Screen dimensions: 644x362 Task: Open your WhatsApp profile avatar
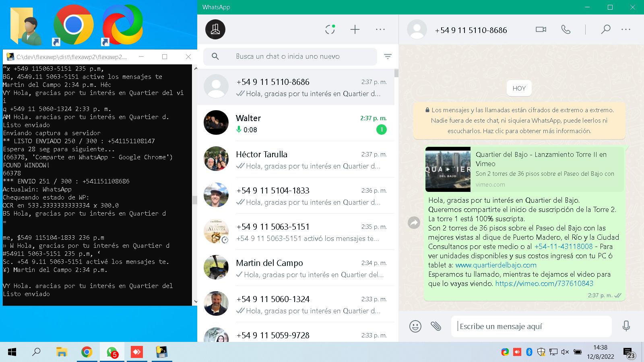click(x=215, y=29)
